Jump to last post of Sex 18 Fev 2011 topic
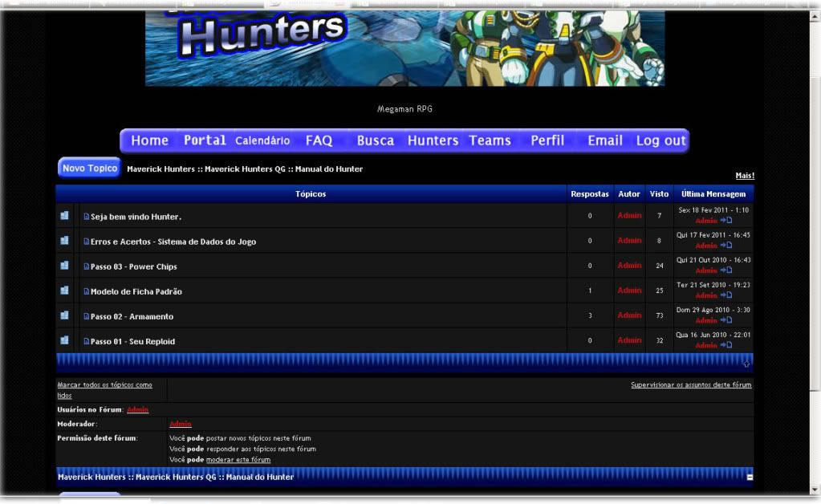Image resolution: width=821 pixels, height=504 pixels. pos(726,221)
